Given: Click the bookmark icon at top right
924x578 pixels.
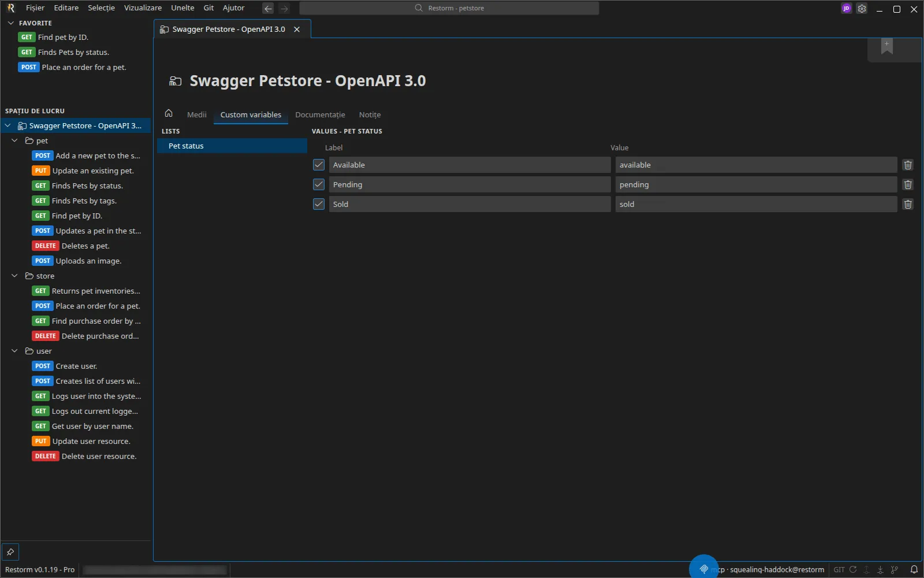Looking at the screenshot, I should click(x=887, y=46).
